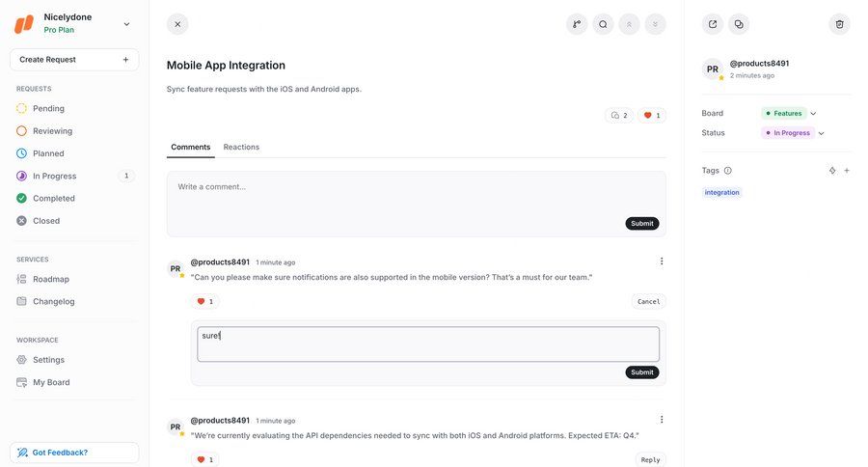Click the search magnifier icon
The width and height of the screenshot is (868, 467).
point(603,24)
